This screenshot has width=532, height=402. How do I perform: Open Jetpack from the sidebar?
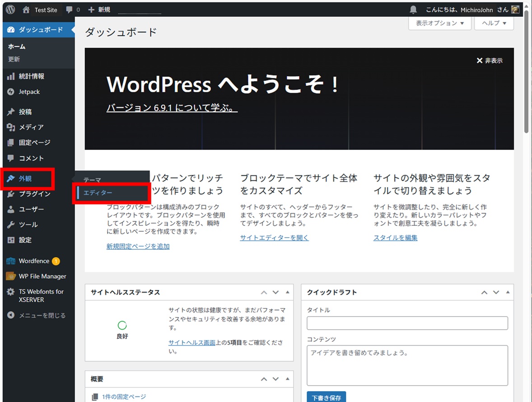[x=29, y=92]
